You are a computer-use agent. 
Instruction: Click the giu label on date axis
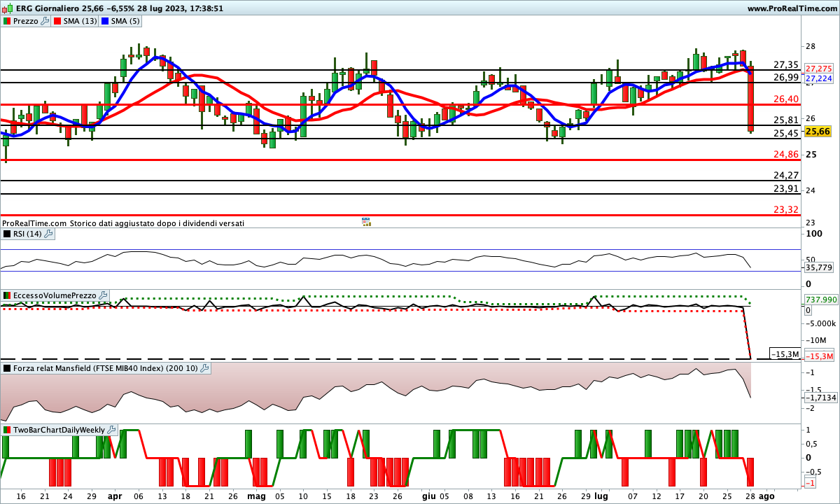[428, 496]
